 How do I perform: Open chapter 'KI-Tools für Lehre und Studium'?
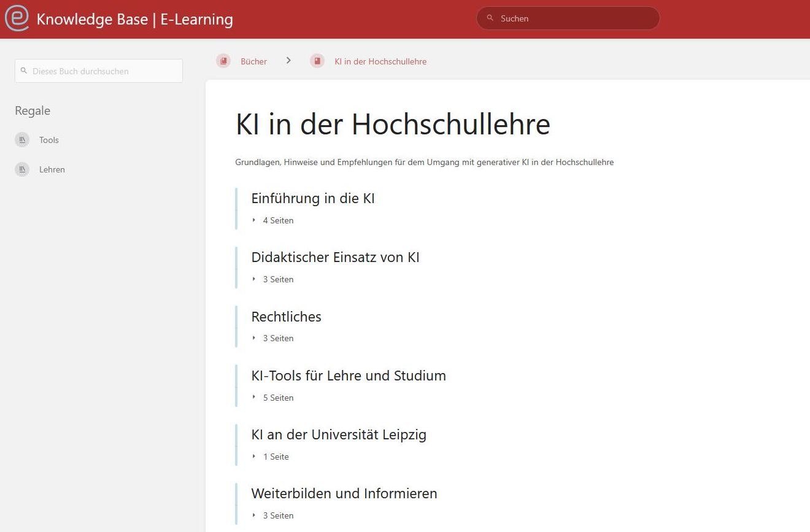click(x=349, y=376)
